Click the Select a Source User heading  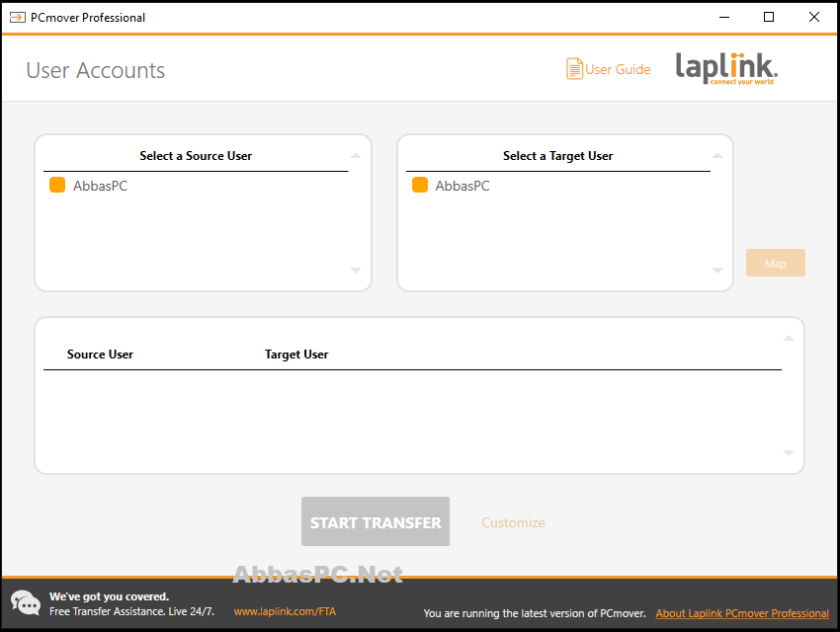coord(196,156)
